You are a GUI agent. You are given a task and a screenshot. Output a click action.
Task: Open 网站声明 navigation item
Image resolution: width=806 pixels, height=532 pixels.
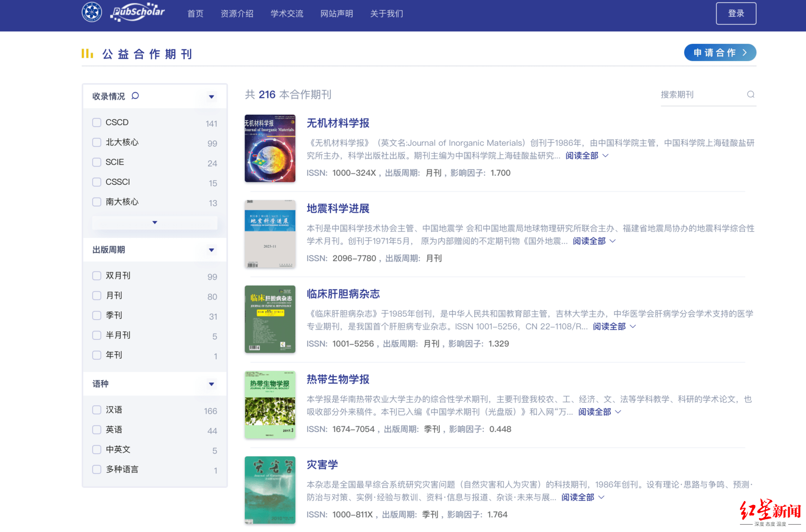337,14
